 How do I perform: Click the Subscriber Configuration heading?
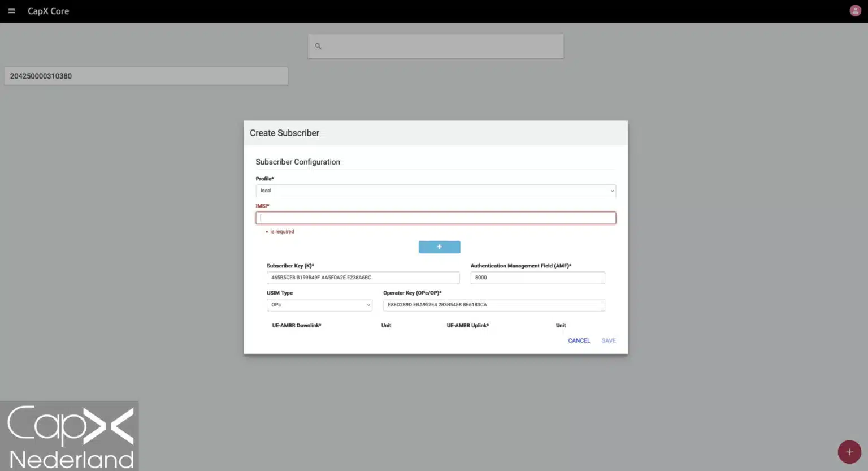[x=298, y=162]
